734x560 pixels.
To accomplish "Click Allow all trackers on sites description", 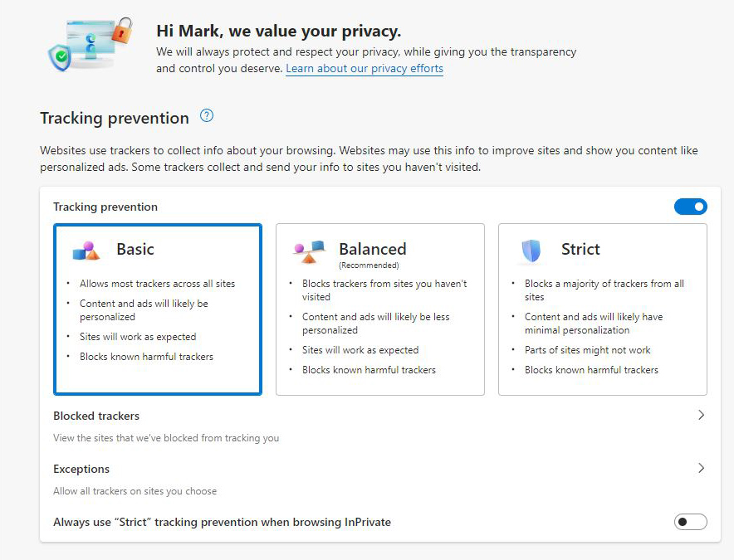I will (x=135, y=491).
